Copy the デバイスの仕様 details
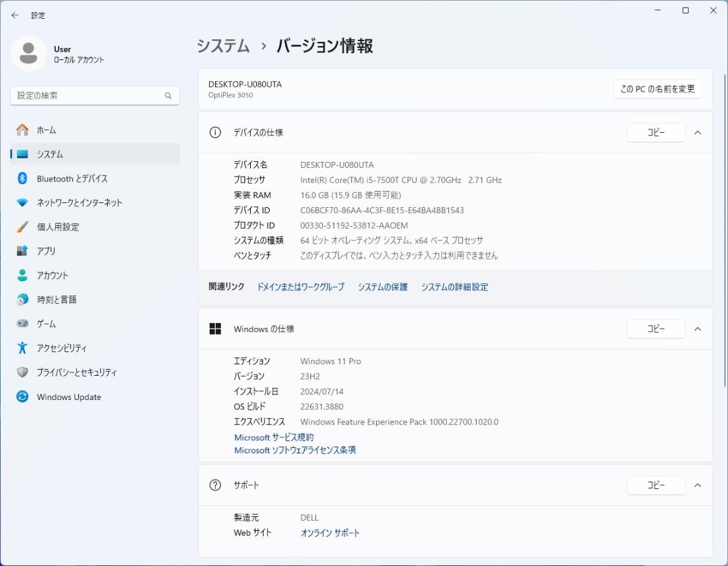This screenshot has height=566, width=728. click(x=656, y=133)
